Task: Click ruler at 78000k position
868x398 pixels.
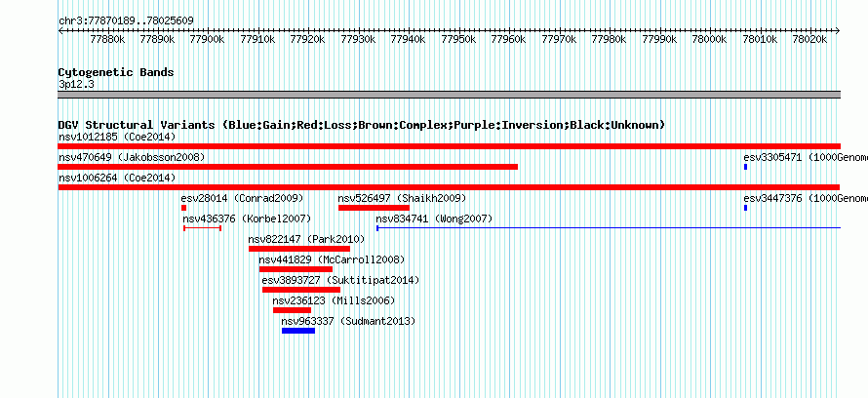Action: (x=710, y=39)
